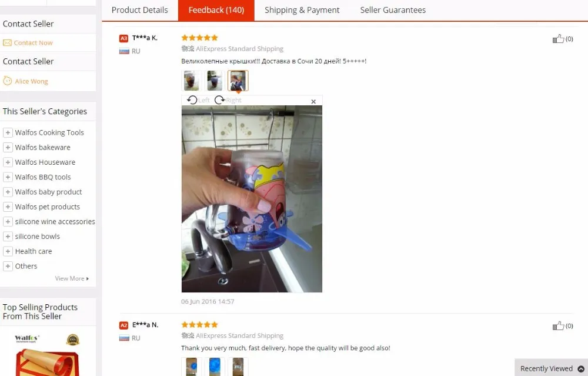Like T***a K.'s review with thumbs up
588x376 pixels.
pos(558,39)
